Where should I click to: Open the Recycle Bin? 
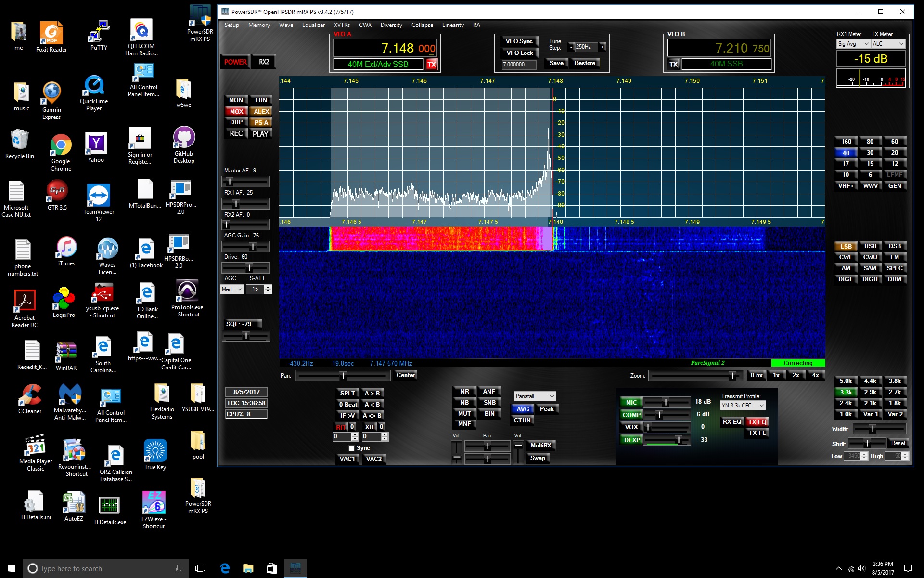coord(20,144)
